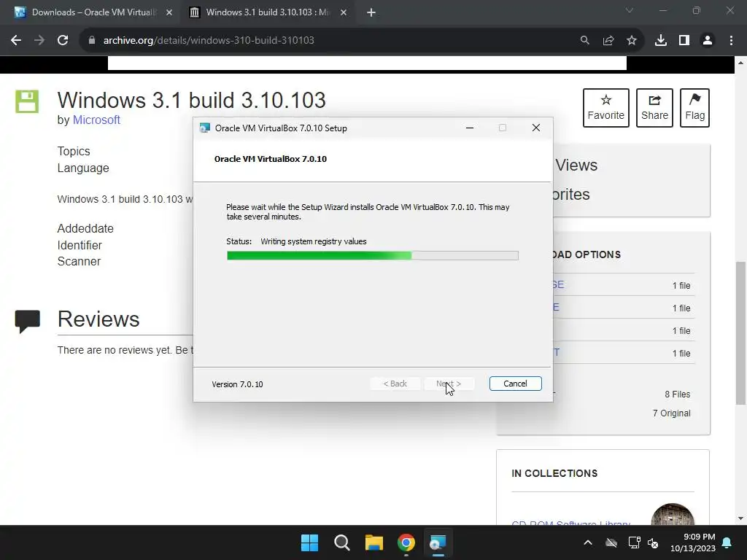This screenshot has height=560, width=747.
Task: Bookmark this page with the star icon
Action: [x=632, y=41]
